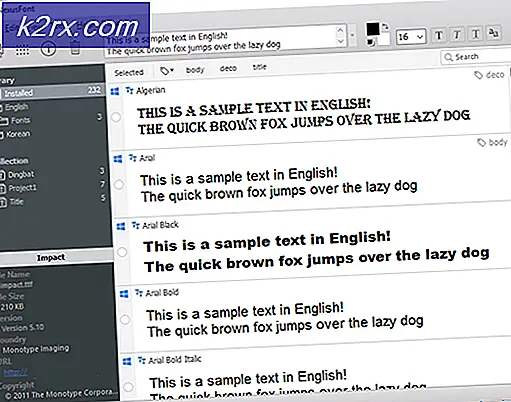Select the radio button for Arial font
Image resolution: width=511 pixels, height=402 pixels.
click(x=119, y=184)
